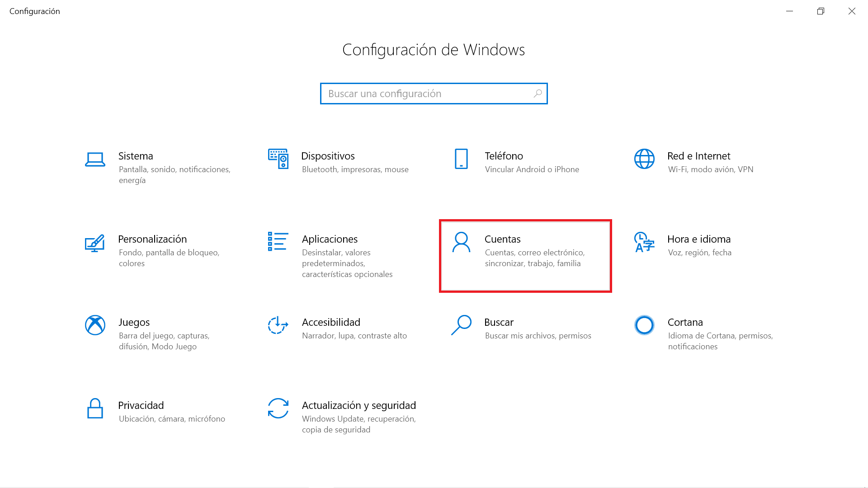Open the Personalización paintbrush icon
The height and width of the screenshot is (488, 868).
point(95,243)
